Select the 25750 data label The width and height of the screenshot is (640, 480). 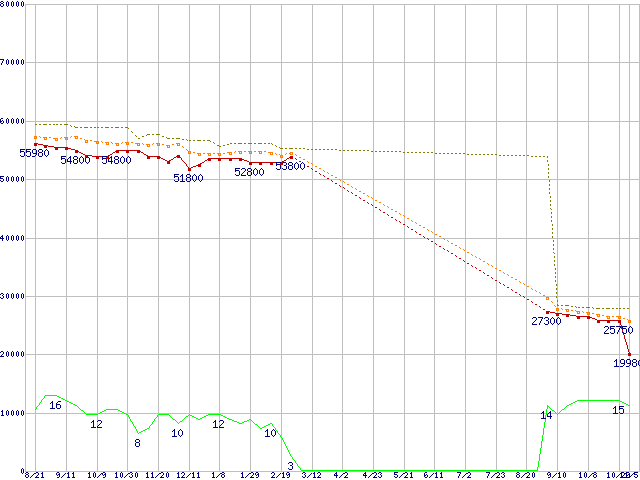point(618,330)
